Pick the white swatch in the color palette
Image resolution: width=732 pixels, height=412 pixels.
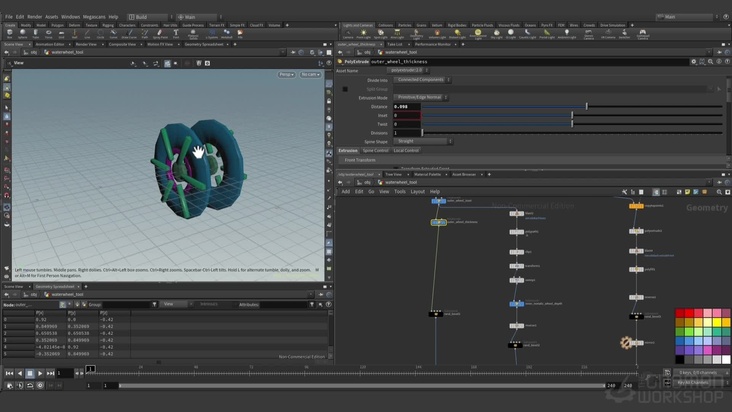pos(726,359)
